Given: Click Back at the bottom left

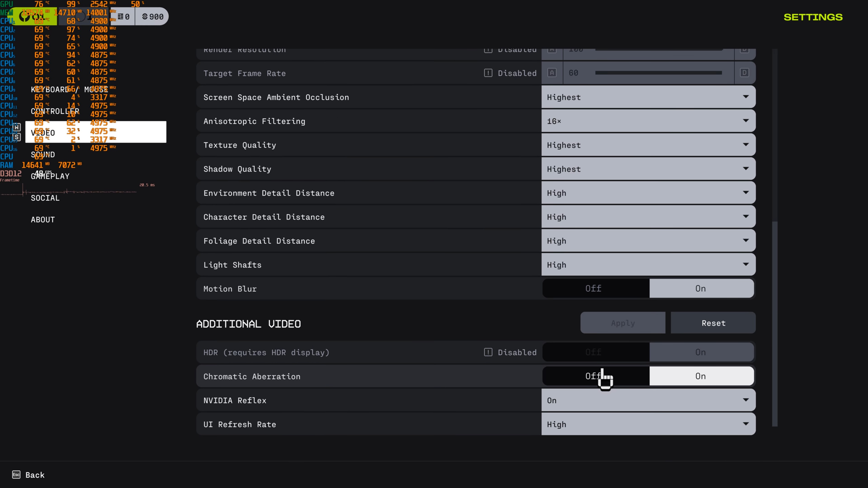Looking at the screenshot, I should [x=35, y=475].
